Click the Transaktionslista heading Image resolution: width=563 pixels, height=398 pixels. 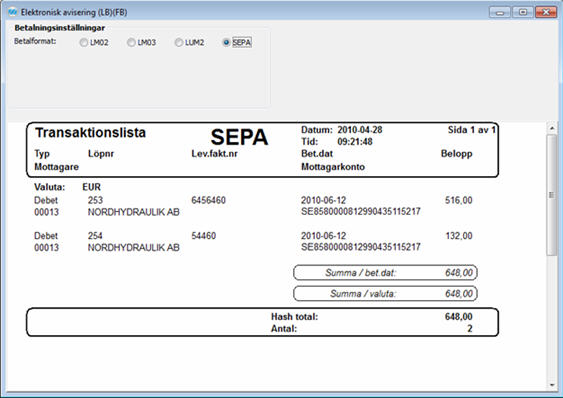point(90,133)
